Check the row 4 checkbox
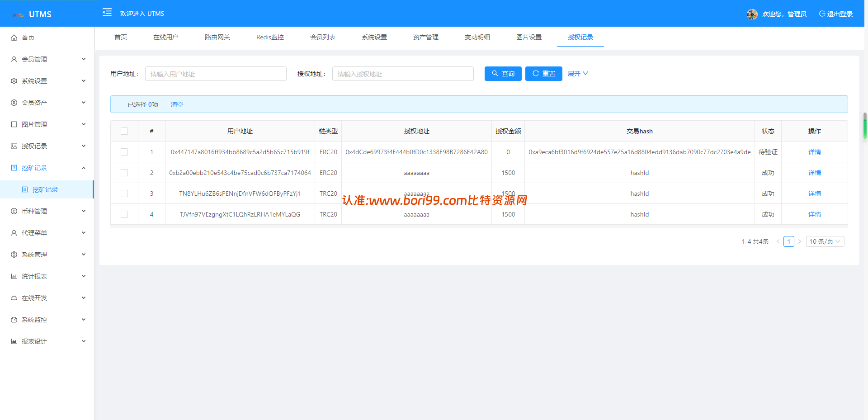 click(124, 214)
